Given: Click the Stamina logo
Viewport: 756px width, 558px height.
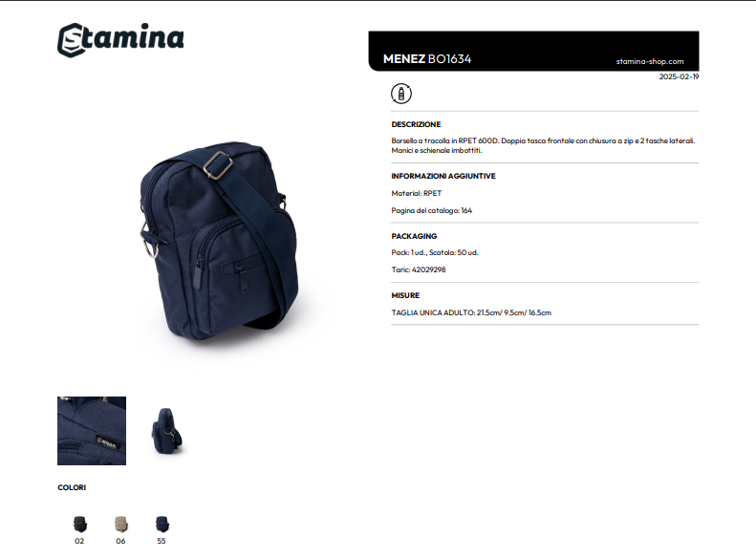Looking at the screenshot, I should coord(120,39).
